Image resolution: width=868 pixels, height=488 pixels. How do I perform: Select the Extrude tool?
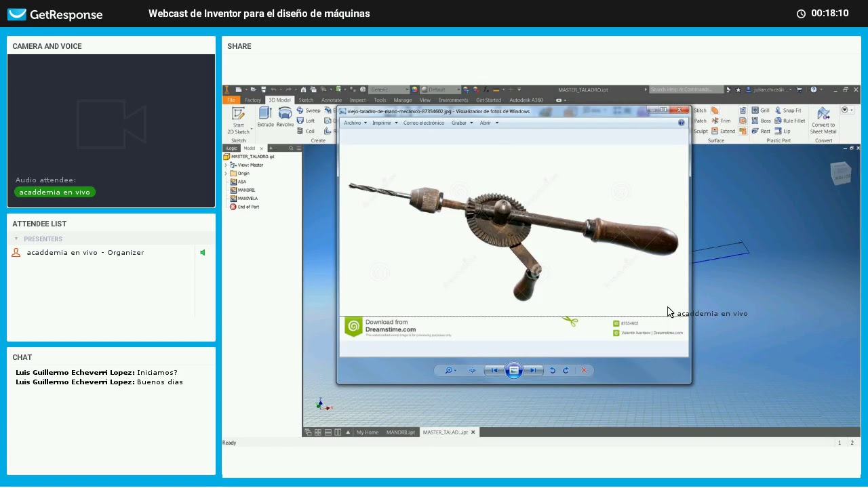[x=265, y=117]
